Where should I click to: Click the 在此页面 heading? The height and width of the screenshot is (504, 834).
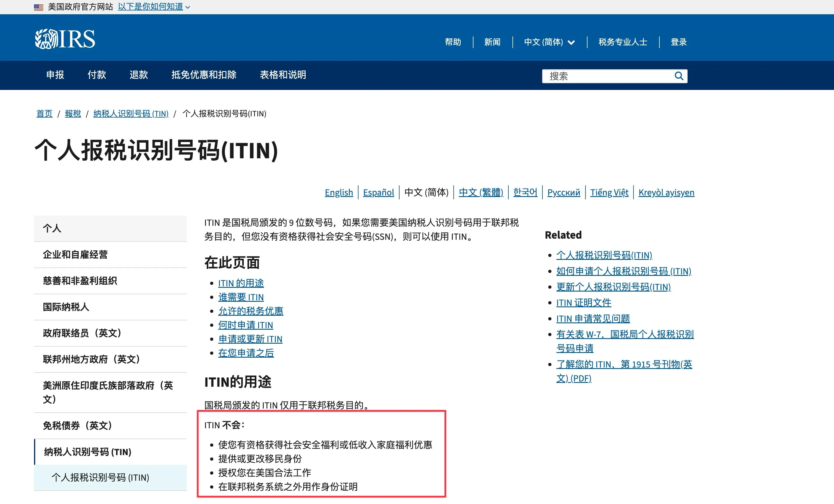coord(232,263)
